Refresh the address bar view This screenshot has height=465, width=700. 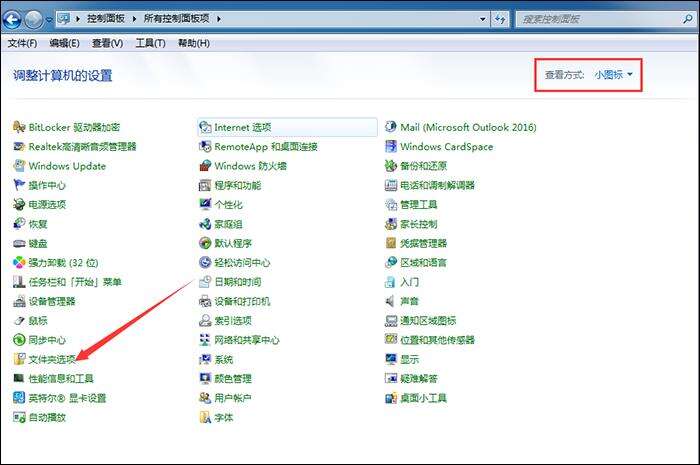point(500,19)
